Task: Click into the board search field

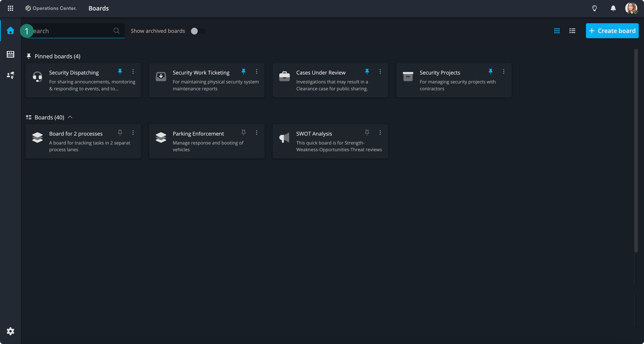Action: [x=73, y=31]
